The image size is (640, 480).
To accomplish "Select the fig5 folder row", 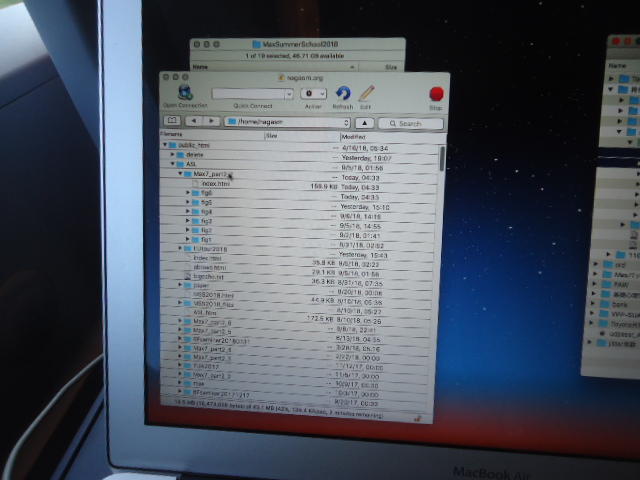I will (298, 204).
